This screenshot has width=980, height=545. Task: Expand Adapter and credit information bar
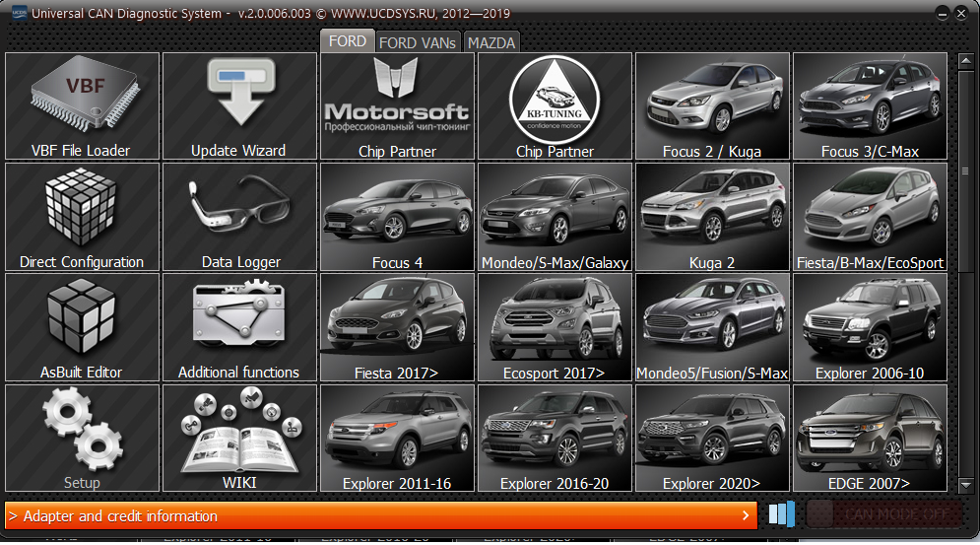click(x=380, y=515)
